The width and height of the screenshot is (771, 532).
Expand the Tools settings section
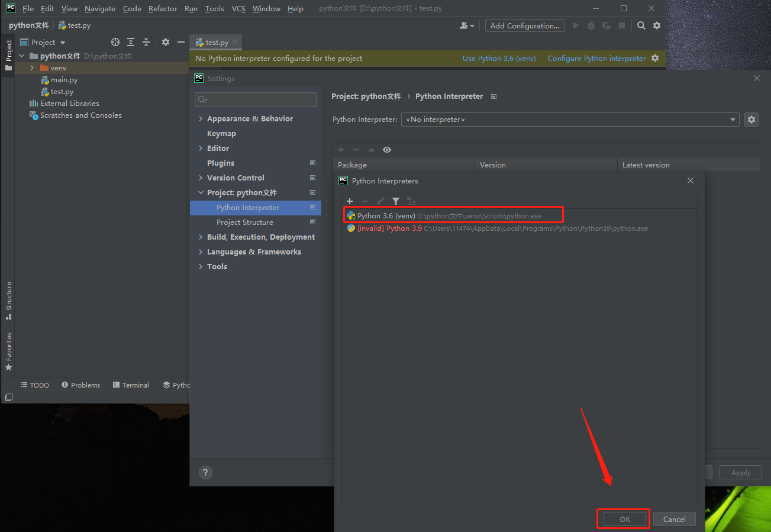(201, 266)
